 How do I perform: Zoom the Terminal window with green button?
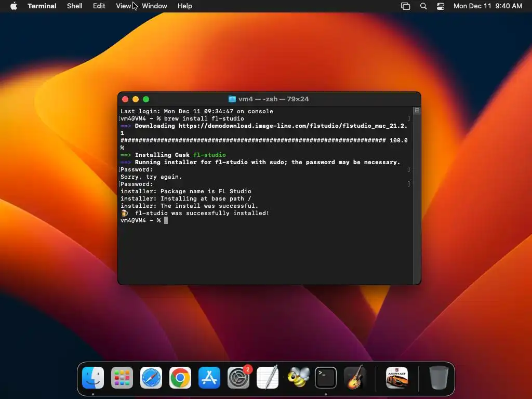[x=146, y=99]
